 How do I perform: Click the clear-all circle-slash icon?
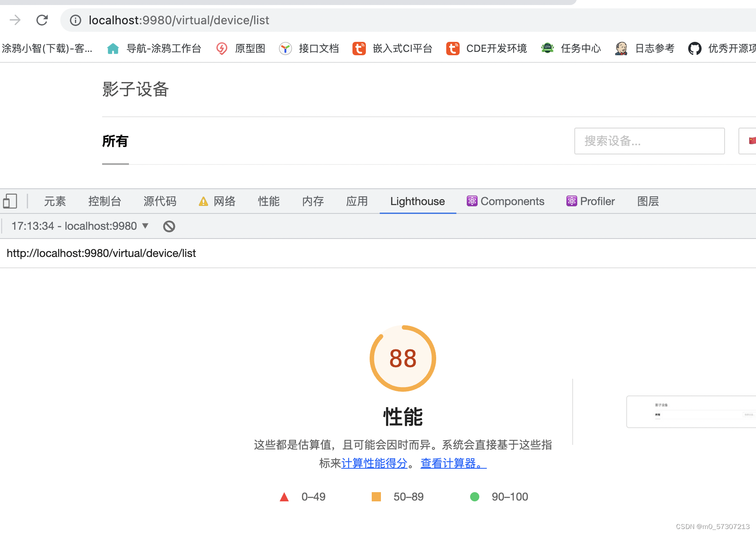(x=169, y=226)
